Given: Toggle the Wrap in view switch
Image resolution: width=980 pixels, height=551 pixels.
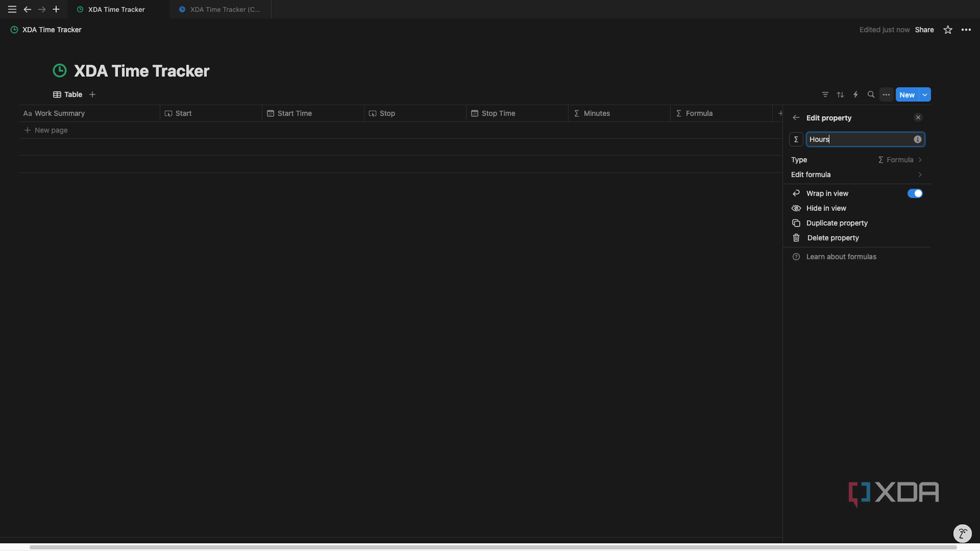Looking at the screenshot, I should coord(915,193).
